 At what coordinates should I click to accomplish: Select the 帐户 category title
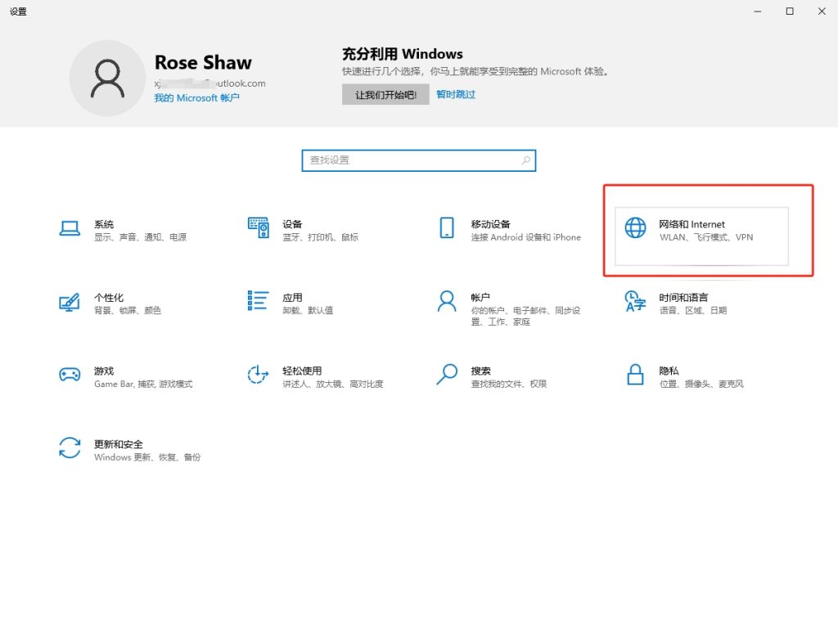point(480,297)
